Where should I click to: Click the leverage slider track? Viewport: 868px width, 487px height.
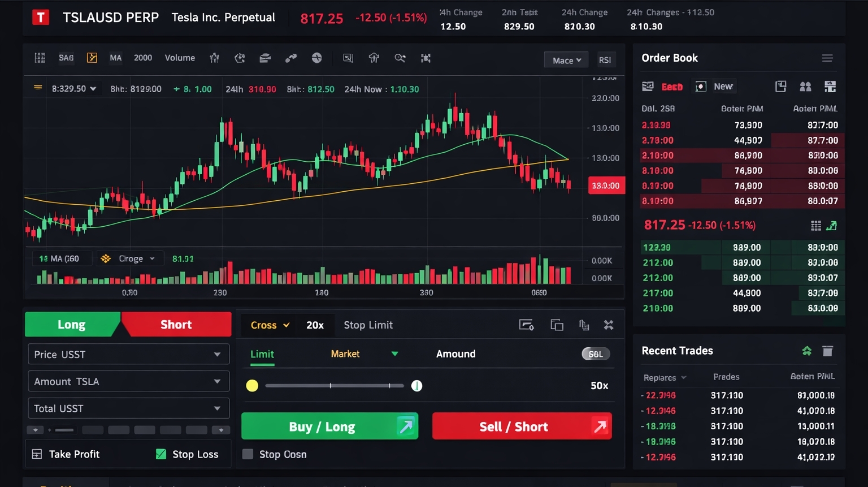[x=335, y=386]
